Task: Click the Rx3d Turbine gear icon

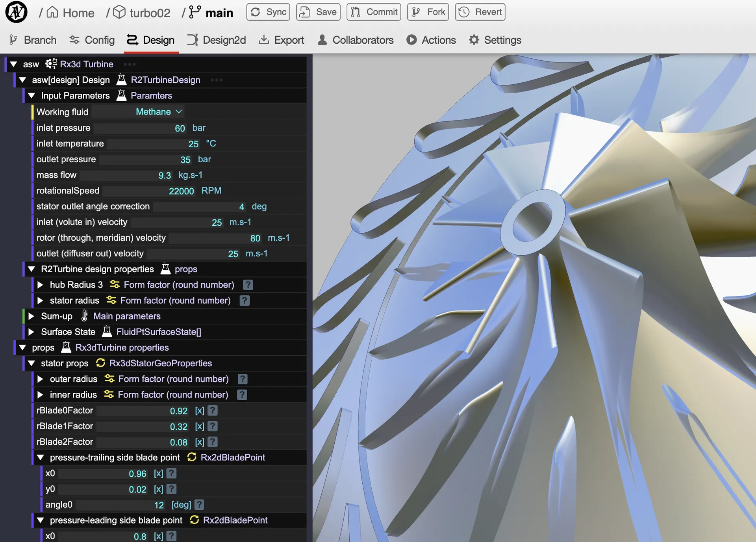Action: pos(51,64)
